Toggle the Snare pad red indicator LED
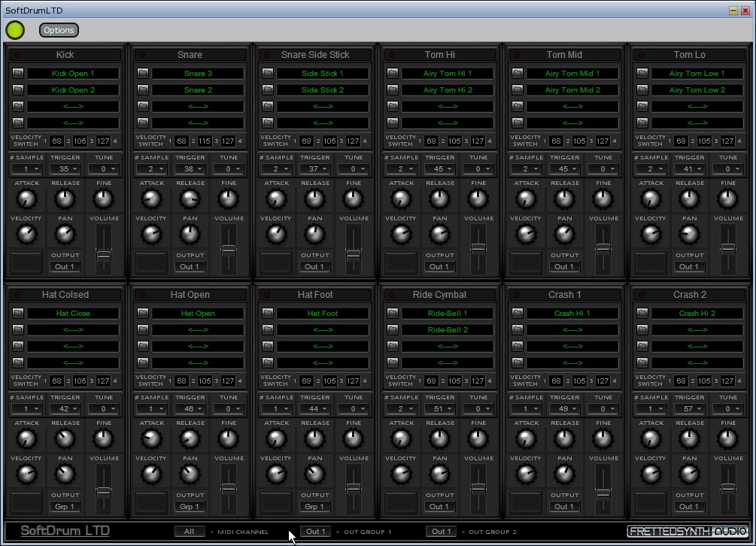This screenshot has width=756, height=546. (x=142, y=55)
